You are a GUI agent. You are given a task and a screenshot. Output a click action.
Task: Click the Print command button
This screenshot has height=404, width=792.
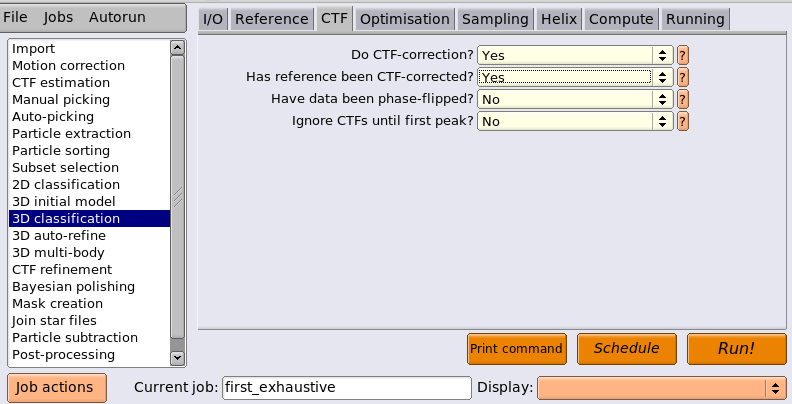point(516,348)
